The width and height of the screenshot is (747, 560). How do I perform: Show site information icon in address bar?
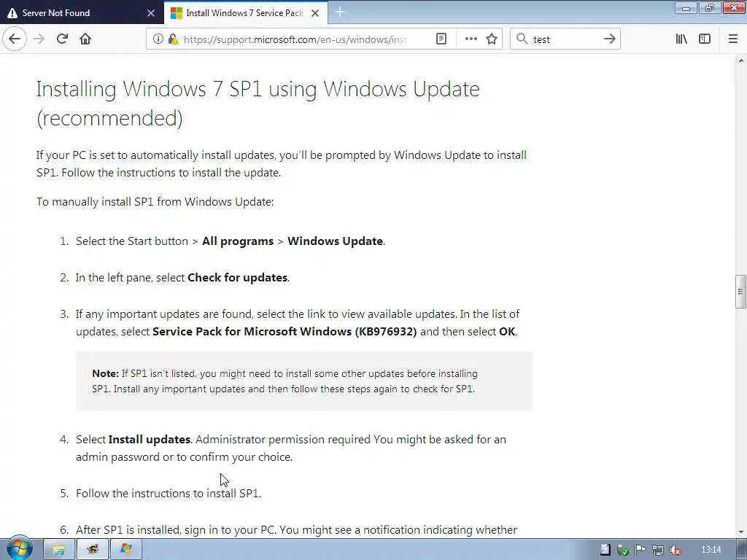point(158,39)
